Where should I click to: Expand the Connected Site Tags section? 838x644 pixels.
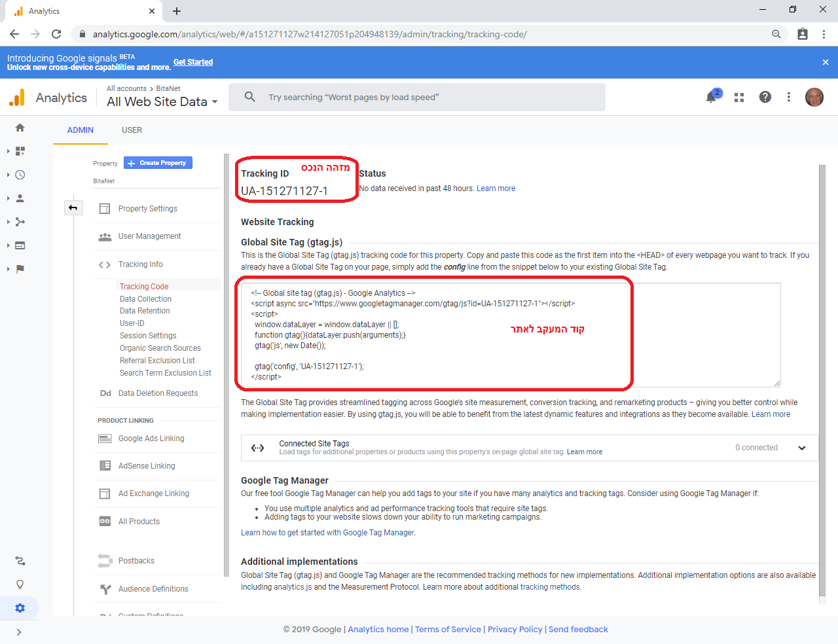click(801, 448)
